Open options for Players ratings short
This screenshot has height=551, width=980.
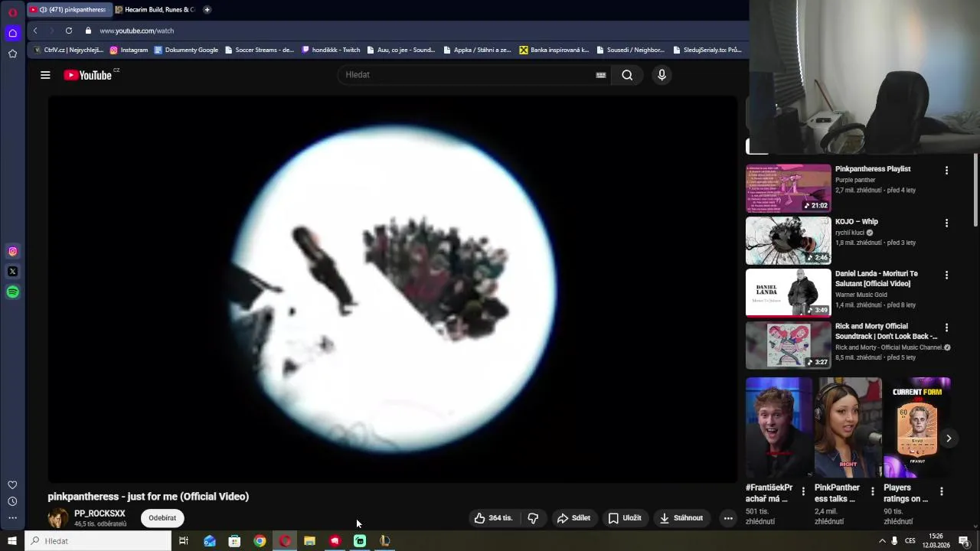(941, 491)
